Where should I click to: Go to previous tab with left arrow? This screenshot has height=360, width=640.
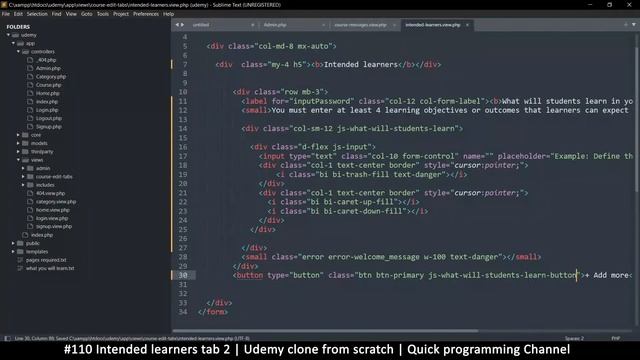click(177, 25)
